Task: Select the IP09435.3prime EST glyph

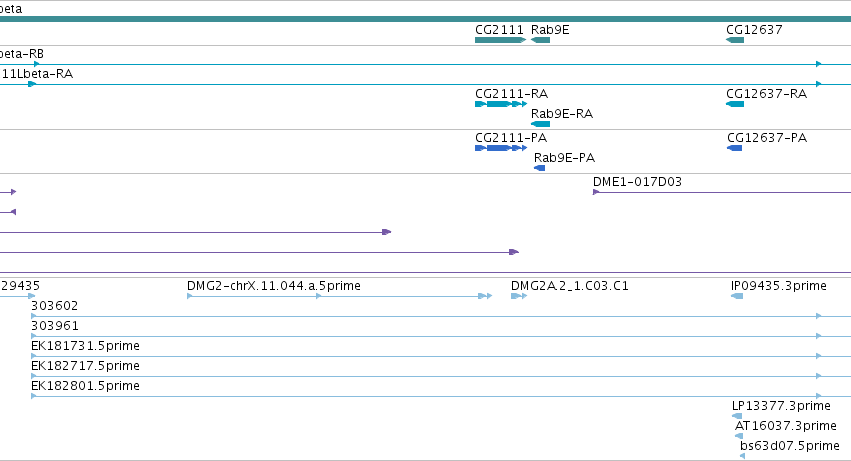Action: point(737,296)
